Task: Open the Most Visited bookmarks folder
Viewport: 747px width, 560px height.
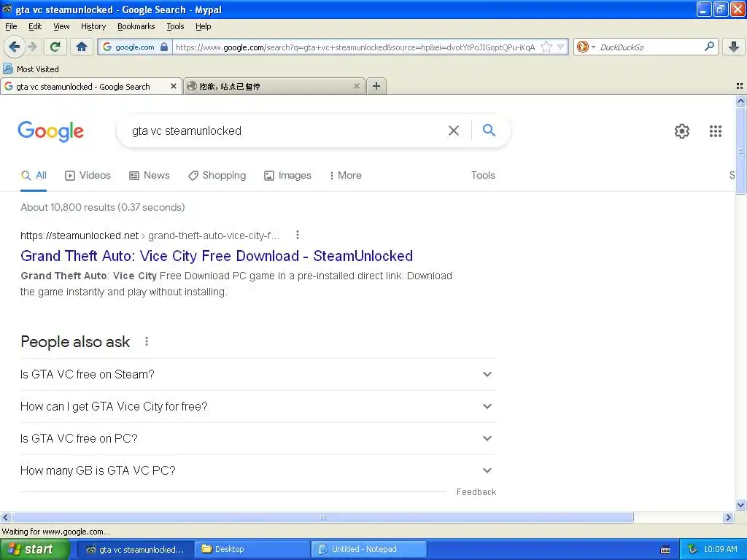Action: 31,69
